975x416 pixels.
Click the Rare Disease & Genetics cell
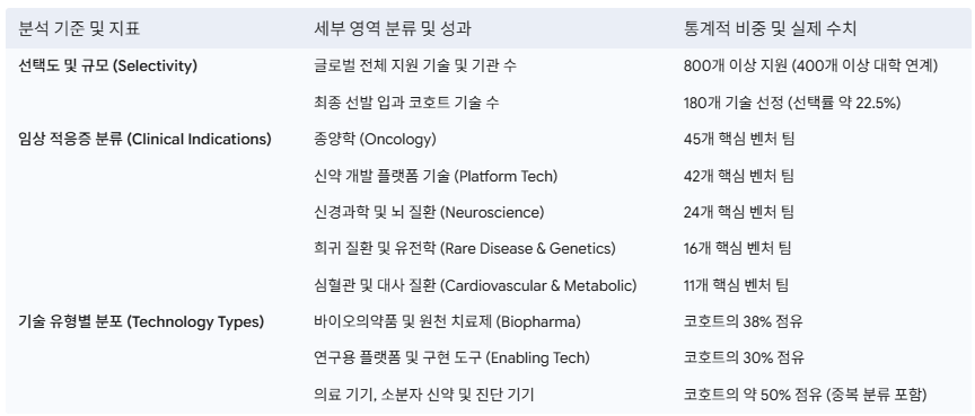[464, 249]
